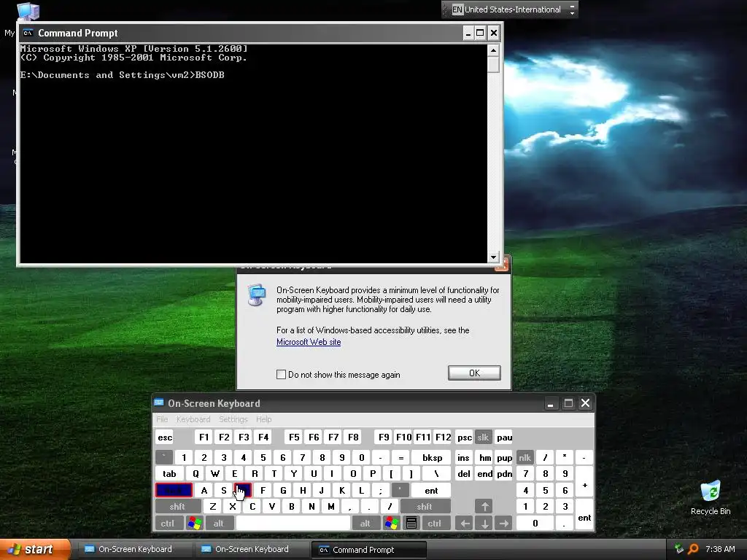Click the application menu key icon
747x560 pixels.
[411, 524]
